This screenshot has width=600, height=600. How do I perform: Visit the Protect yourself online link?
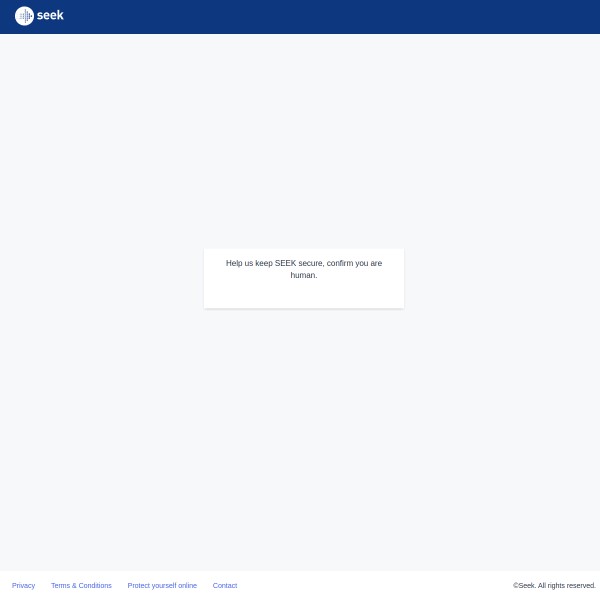pos(162,585)
